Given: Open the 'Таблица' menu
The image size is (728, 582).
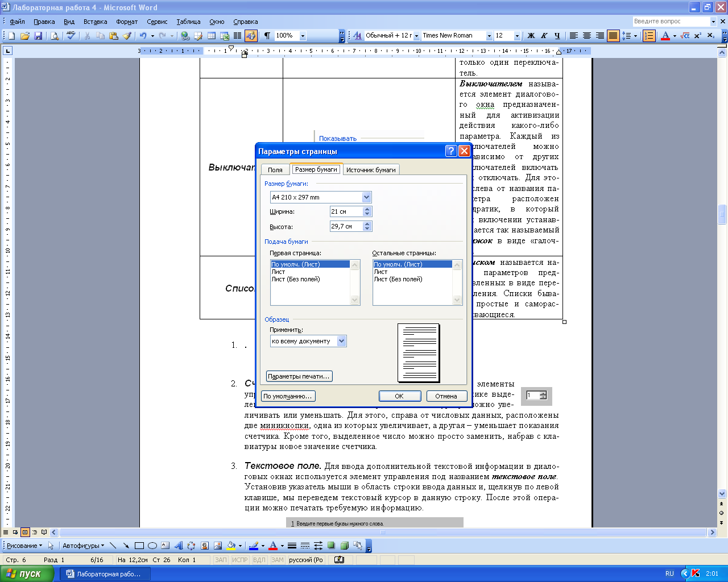Looking at the screenshot, I should 188,22.
